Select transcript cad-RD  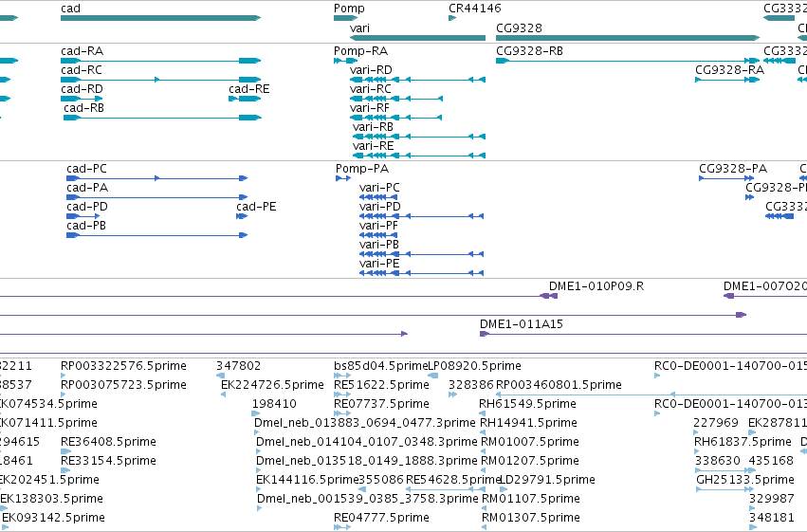(82, 99)
